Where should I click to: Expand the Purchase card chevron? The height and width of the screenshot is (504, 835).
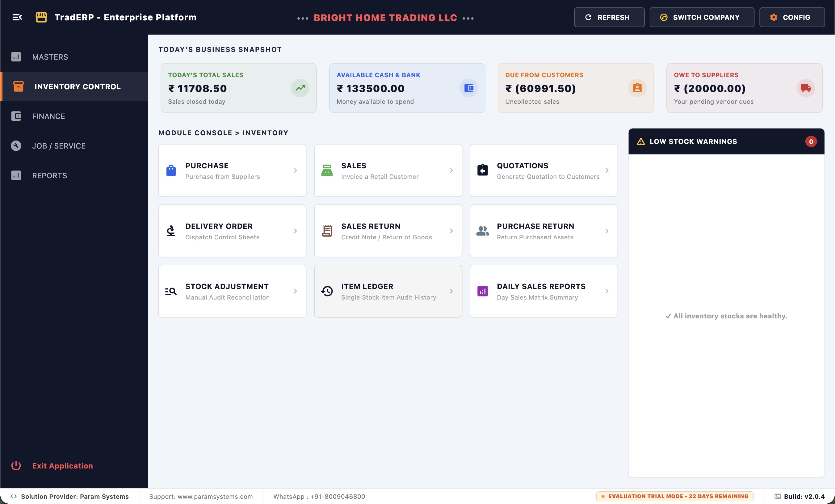point(296,170)
